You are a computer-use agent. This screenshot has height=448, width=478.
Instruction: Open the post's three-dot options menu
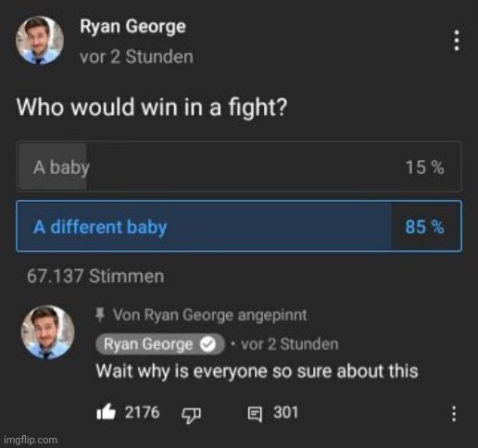click(x=457, y=41)
